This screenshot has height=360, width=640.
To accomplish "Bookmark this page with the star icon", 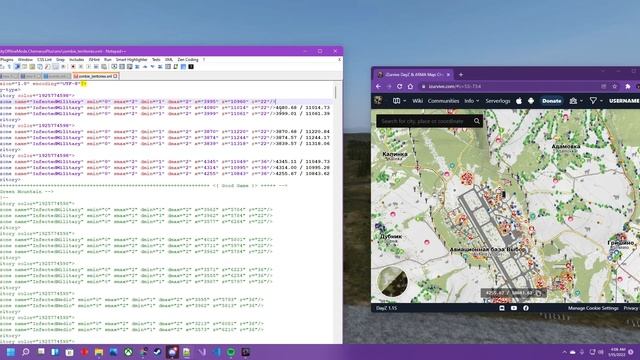I will click(x=615, y=87).
